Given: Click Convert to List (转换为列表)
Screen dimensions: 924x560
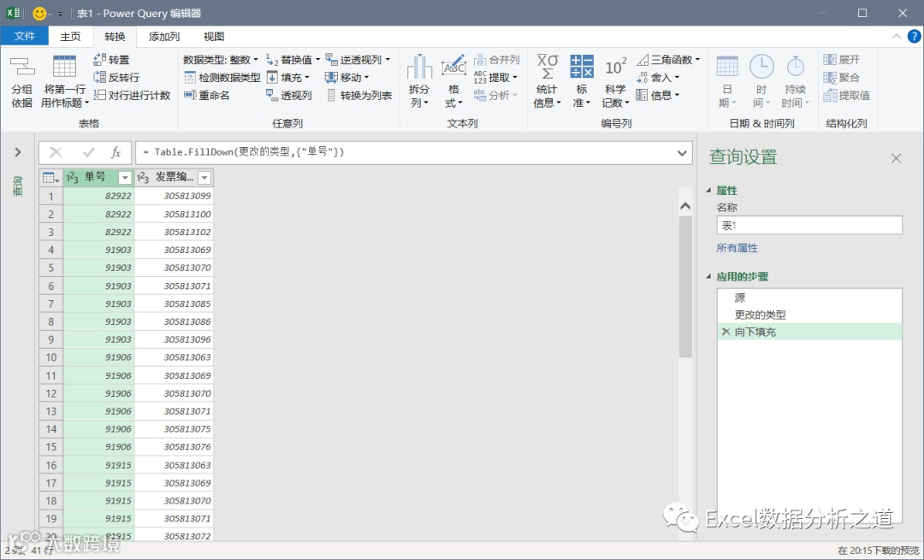Looking at the screenshot, I should pyautogui.click(x=358, y=95).
